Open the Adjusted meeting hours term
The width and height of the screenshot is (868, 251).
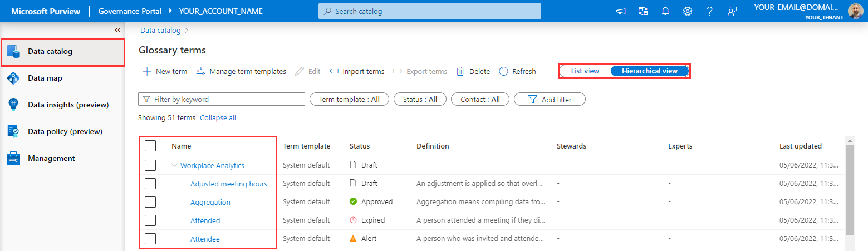tap(229, 184)
